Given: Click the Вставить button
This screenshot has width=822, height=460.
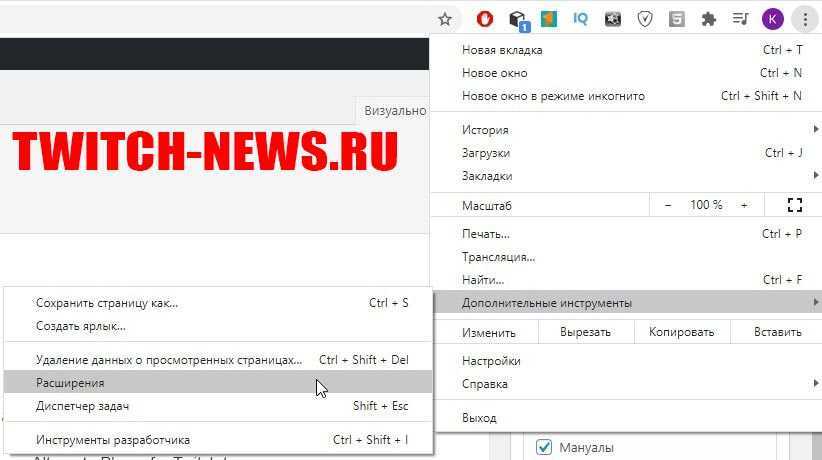Looking at the screenshot, I should point(777,333).
